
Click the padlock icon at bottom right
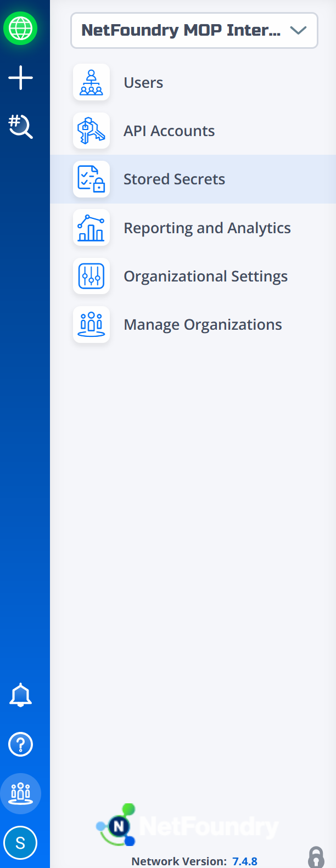coord(316,857)
